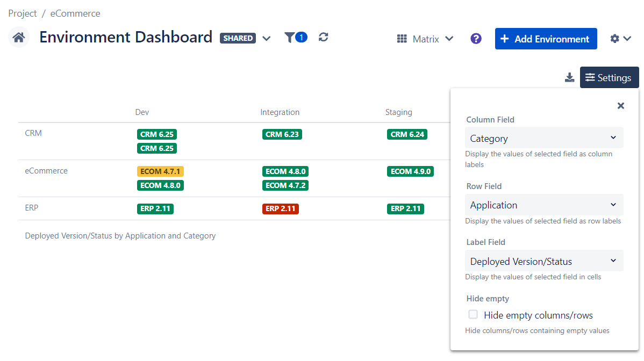The height and width of the screenshot is (361, 644).
Task: Click the CRM 6.24 badge under Staging
Action: pos(407,134)
